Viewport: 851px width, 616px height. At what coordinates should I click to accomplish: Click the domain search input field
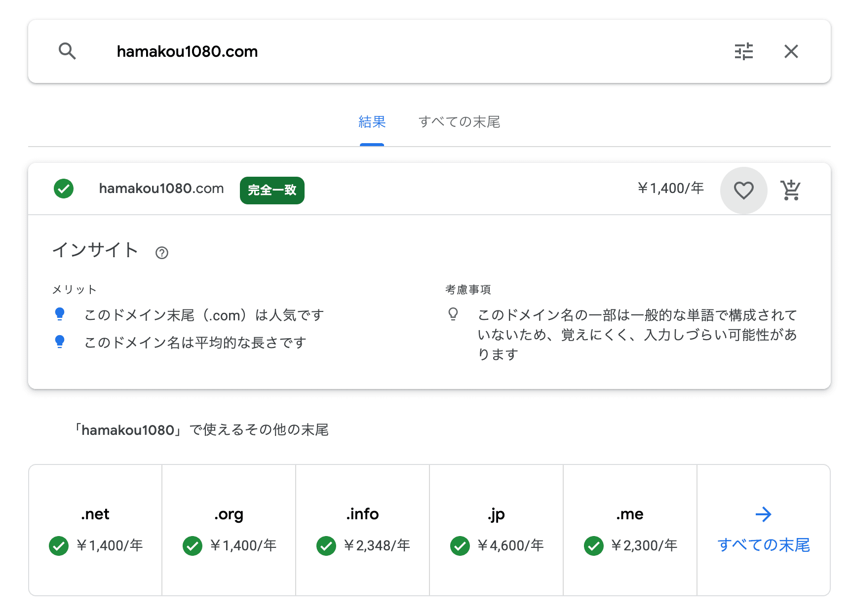395,51
